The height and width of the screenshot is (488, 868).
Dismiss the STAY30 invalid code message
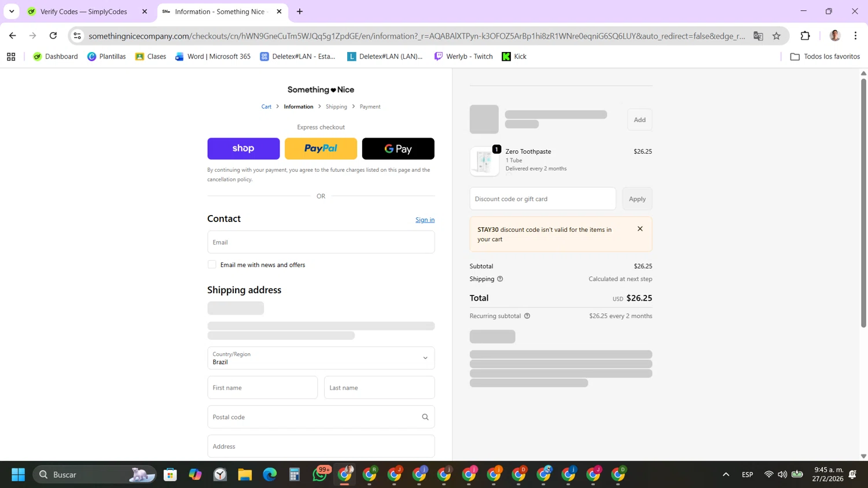point(640,229)
